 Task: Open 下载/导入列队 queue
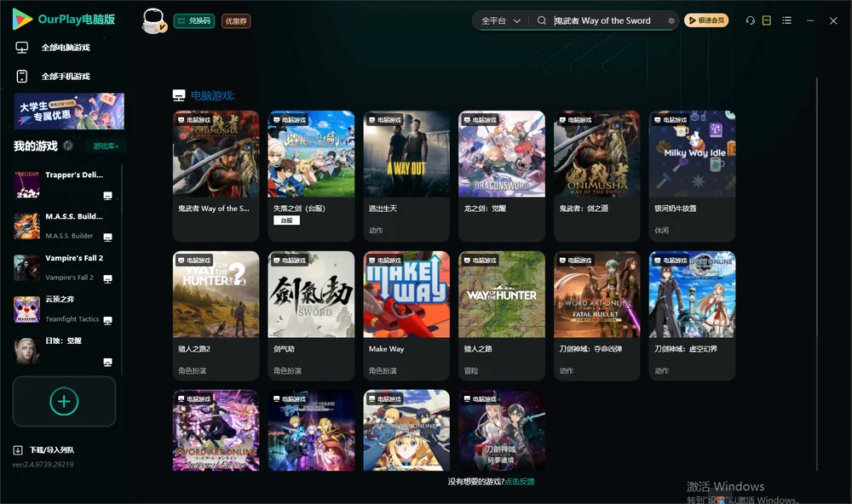tap(52, 450)
